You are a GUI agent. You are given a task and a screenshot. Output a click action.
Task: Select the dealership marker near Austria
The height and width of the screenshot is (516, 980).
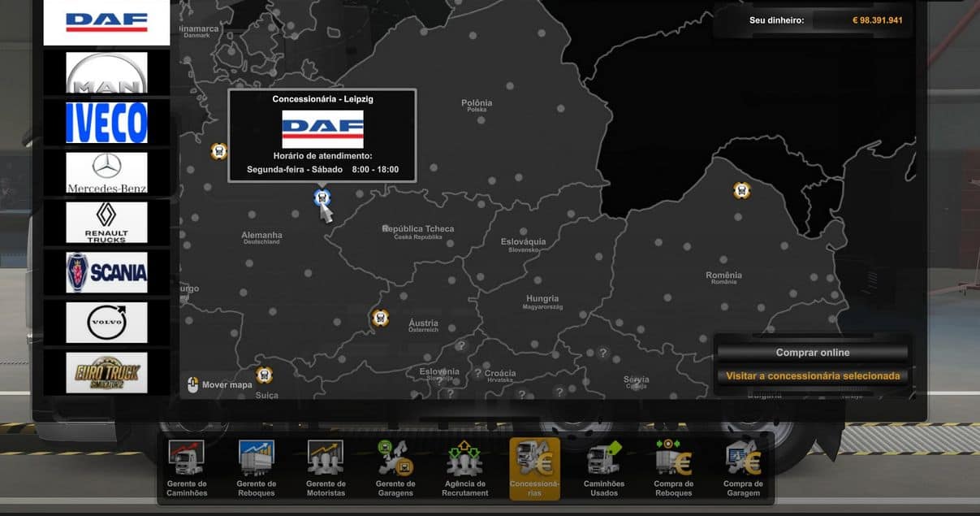(379, 318)
